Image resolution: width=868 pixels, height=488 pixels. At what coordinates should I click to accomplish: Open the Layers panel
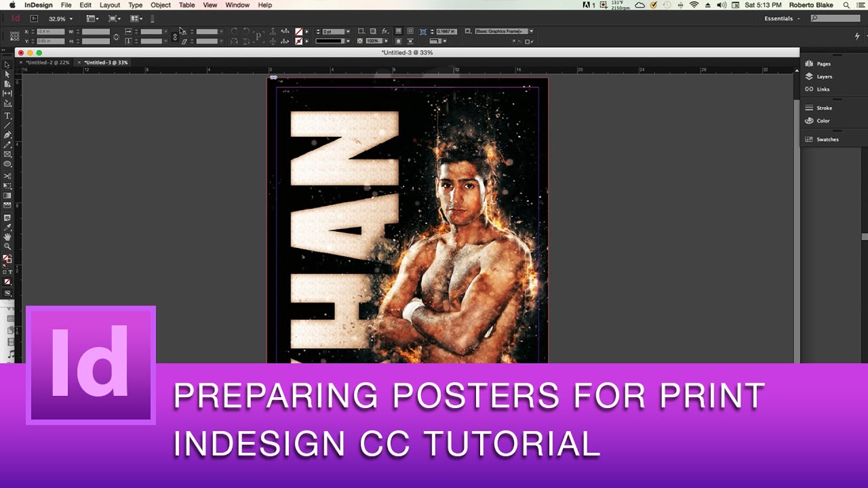pos(820,77)
